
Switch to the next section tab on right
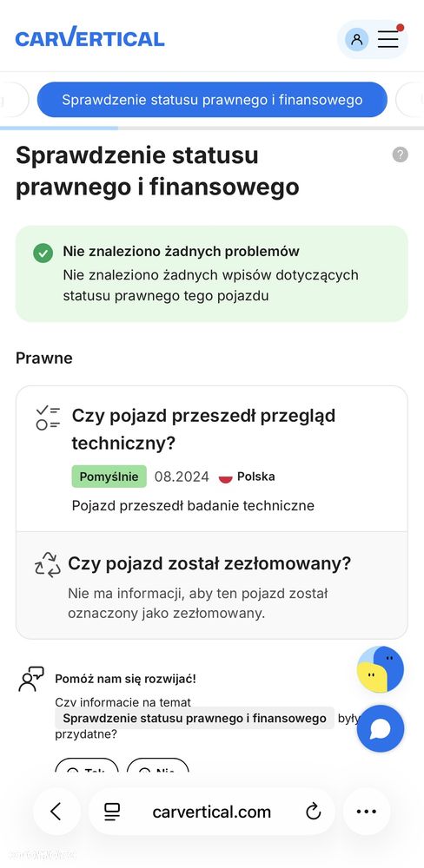click(410, 100)
